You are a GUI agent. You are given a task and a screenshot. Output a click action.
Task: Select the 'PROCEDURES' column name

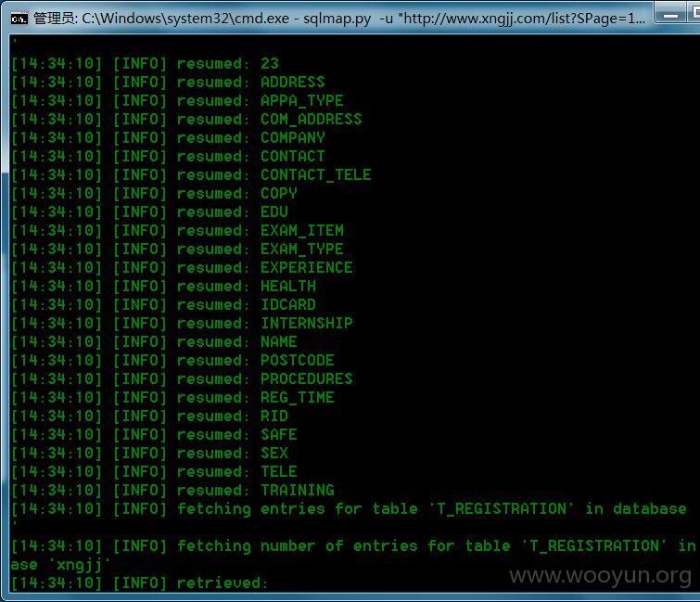point(307,378)
